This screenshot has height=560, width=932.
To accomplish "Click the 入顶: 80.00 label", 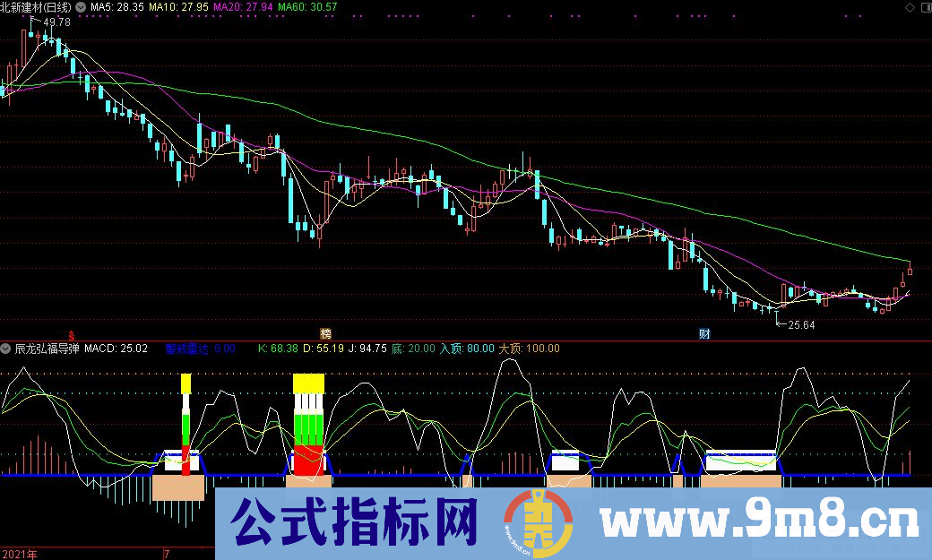I will coord(467,349).
